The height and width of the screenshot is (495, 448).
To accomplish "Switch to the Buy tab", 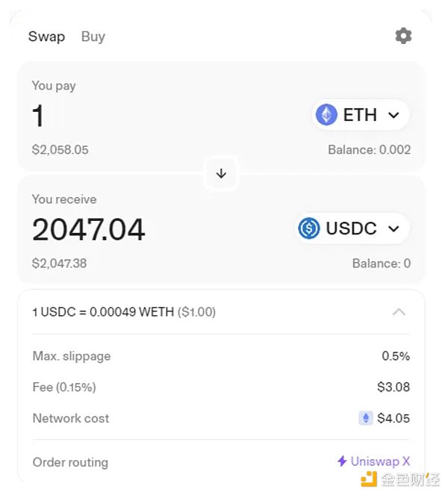I will 93,37.
